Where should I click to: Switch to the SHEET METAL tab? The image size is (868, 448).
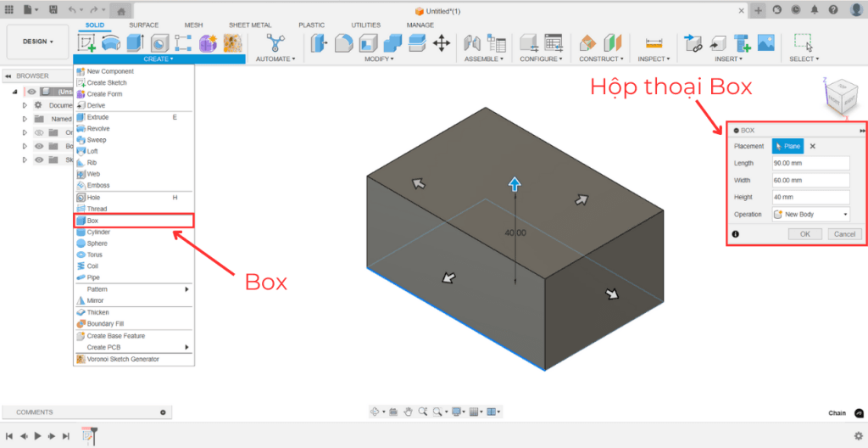(x=249, y=25)
